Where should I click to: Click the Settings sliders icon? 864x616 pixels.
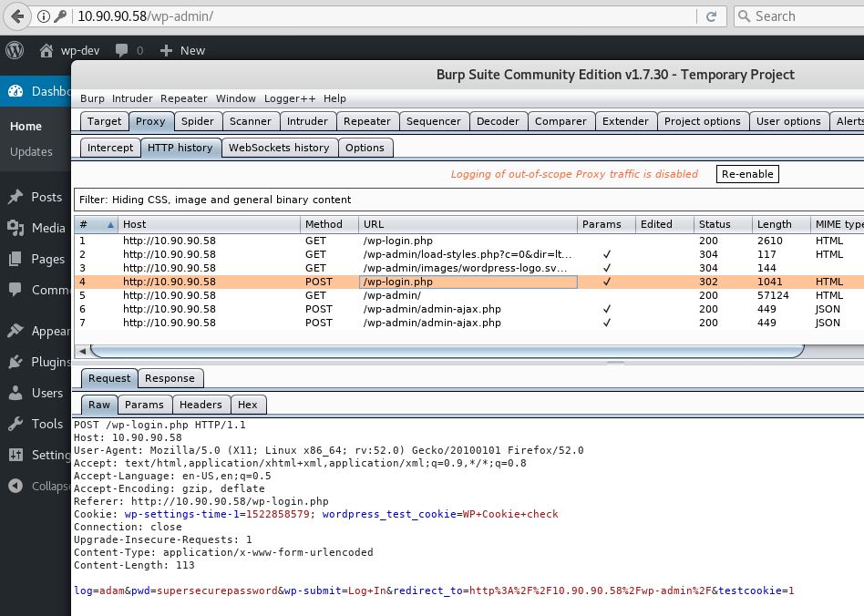click(15, 455)
